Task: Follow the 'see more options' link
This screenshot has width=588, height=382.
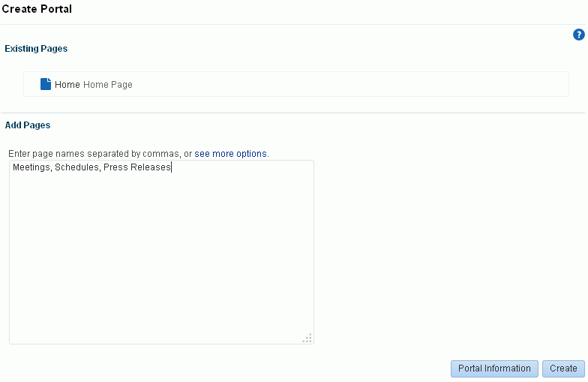Action: pyautogui.click(x=231, y=154)
